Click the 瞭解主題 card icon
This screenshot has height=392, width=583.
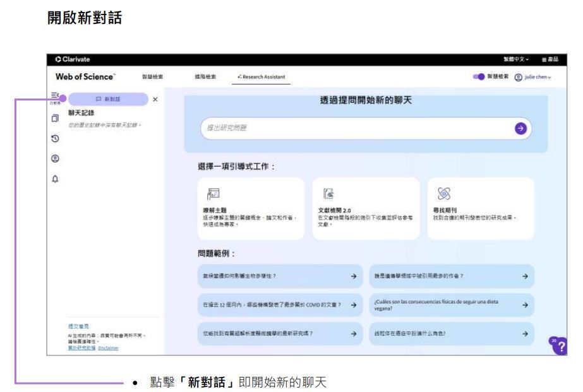pos(213,194)
